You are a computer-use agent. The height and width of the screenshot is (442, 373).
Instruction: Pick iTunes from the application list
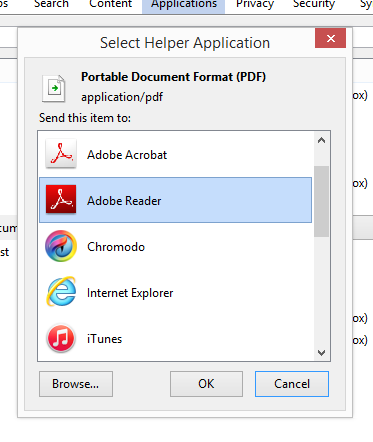pyautogui.click(x=176, y=338)
